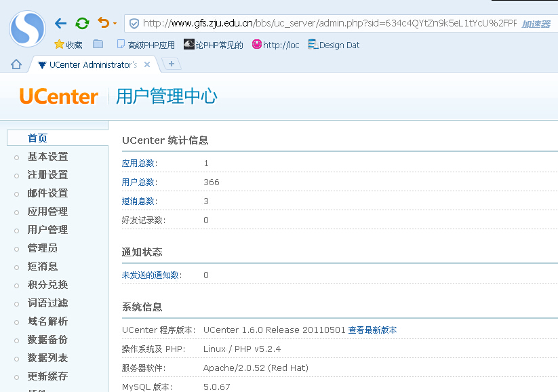Open 应用管理 in sidebar

point(47,212)
